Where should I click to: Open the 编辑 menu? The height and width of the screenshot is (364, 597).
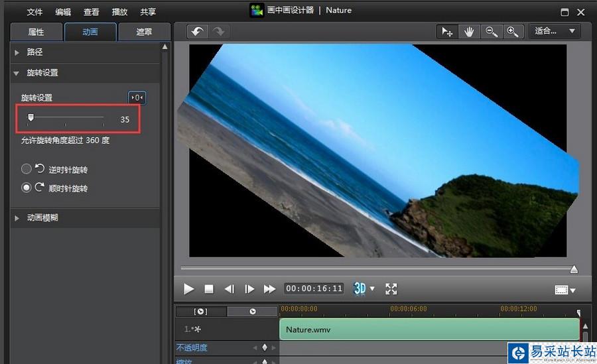pyautogui.click(x=63, y=12)
